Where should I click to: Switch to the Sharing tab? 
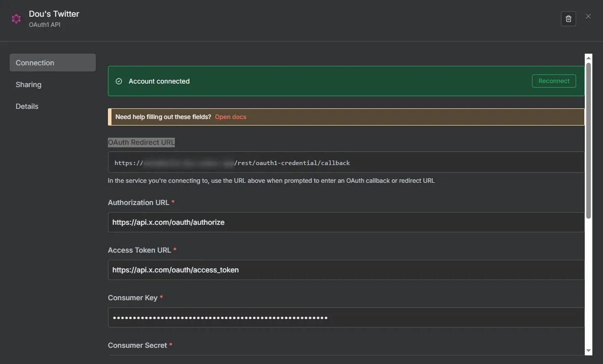pos(28,84)
